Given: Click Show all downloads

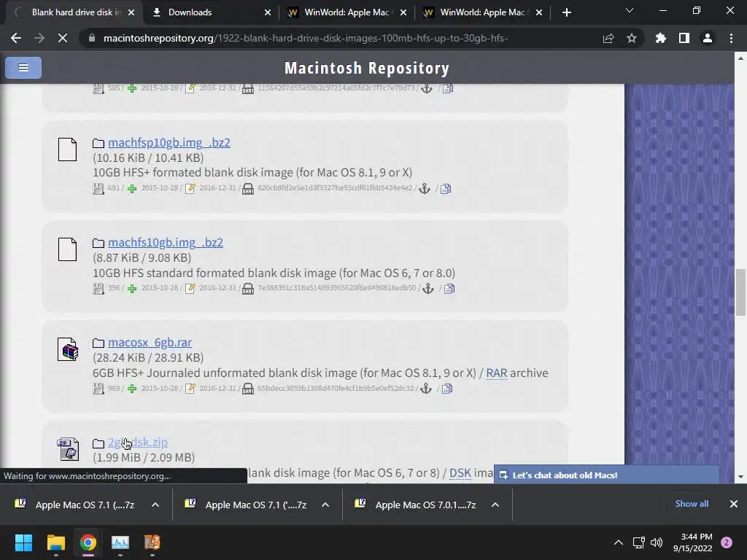Looking at the screenshot, I should click(x=692, y=504).
